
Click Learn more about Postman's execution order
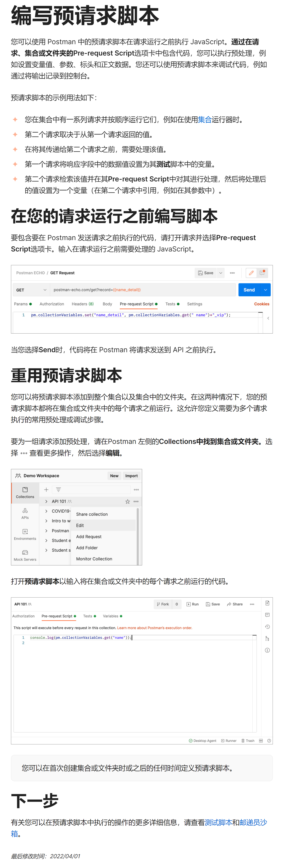point(154,628)
